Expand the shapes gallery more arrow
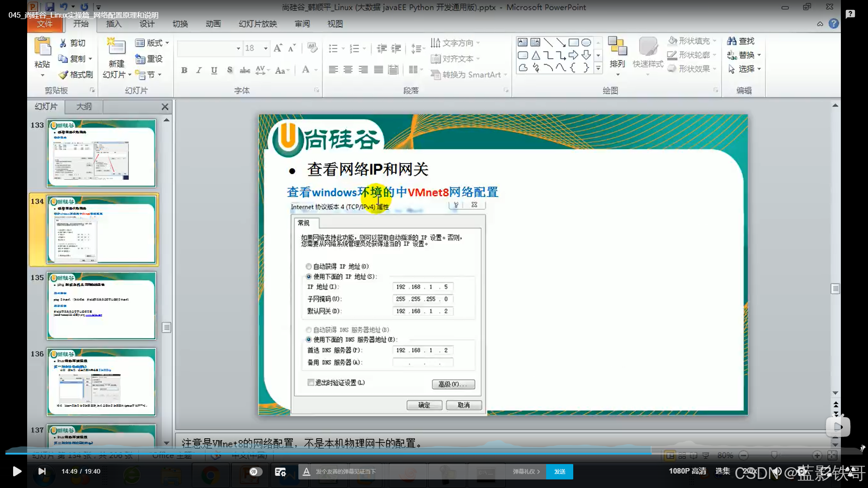Viewport: 868px width, 488px height. point(598,68)
